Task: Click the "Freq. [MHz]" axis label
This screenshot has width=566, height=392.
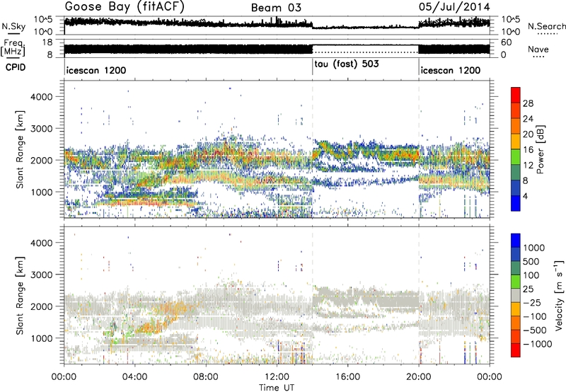Action: (13, 48)
